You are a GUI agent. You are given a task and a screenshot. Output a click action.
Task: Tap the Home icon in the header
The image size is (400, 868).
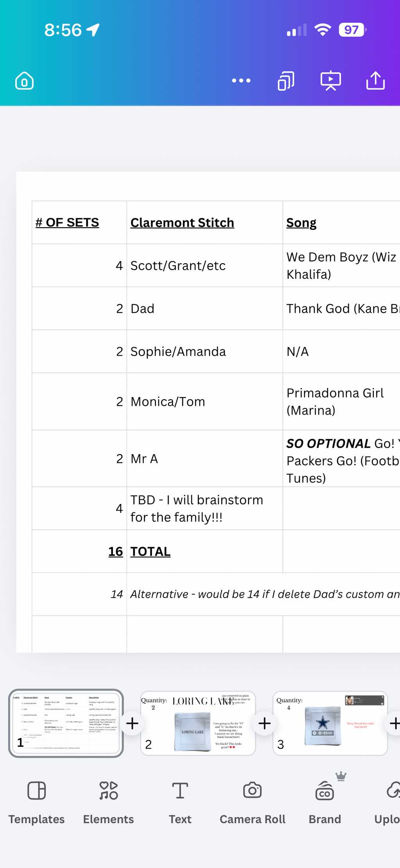(24, 81)
